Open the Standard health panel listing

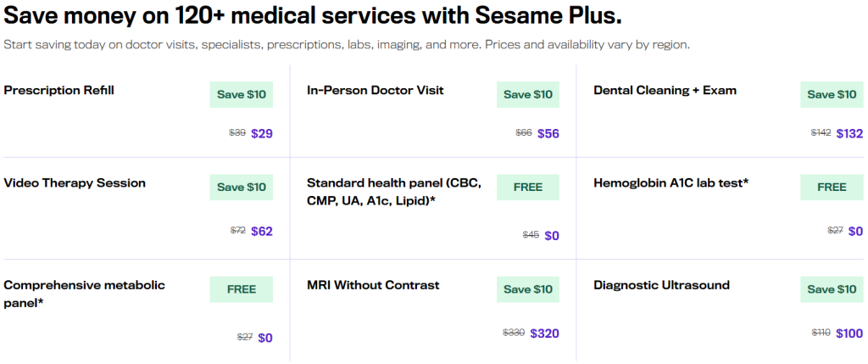394,192
